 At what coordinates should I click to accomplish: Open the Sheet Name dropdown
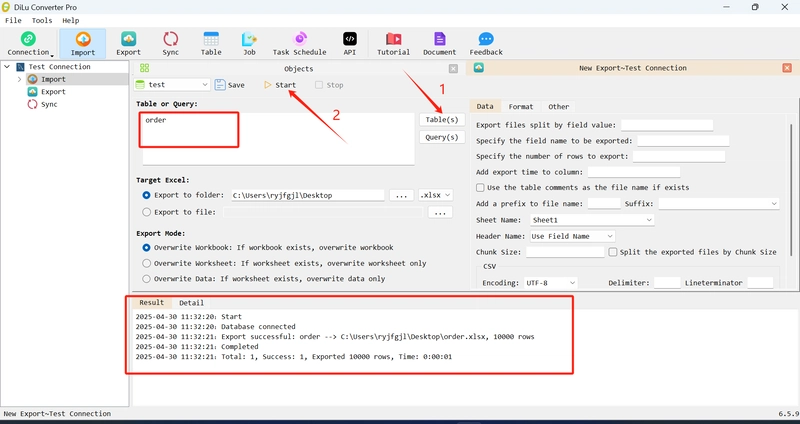(592, 220)
